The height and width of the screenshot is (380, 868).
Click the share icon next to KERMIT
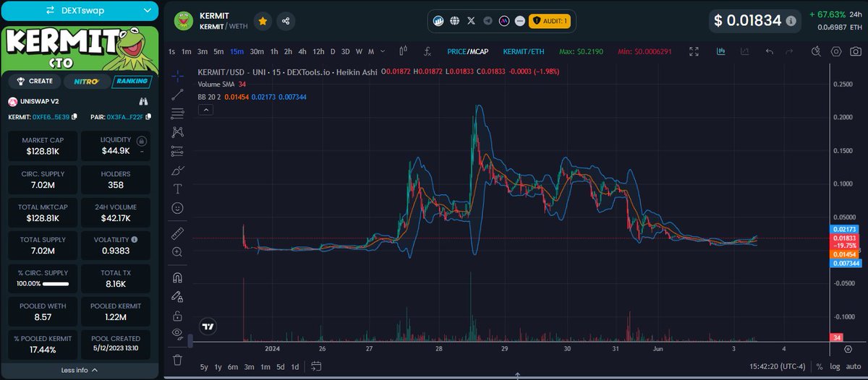tap(286, 22)
